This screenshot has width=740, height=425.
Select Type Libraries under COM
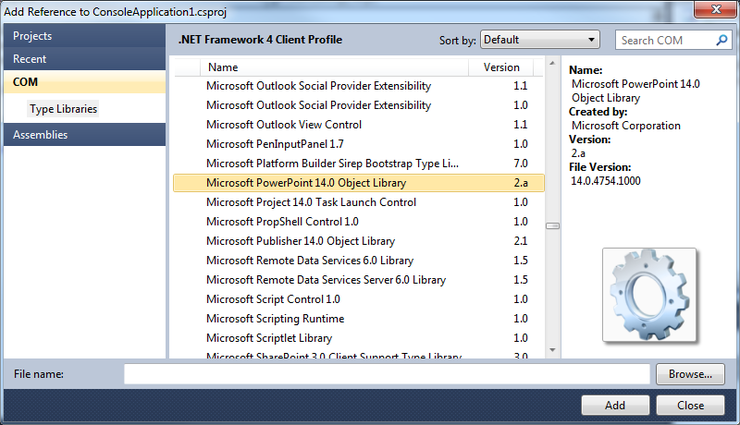(63, 109)
